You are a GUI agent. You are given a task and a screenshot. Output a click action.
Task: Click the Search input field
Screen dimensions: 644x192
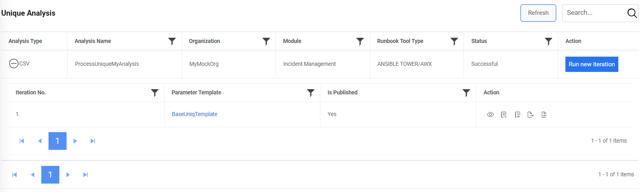[x=594, y=13]
